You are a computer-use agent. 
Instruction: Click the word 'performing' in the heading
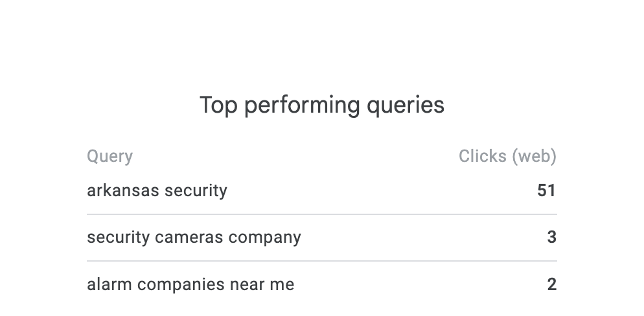coord(301,105)
